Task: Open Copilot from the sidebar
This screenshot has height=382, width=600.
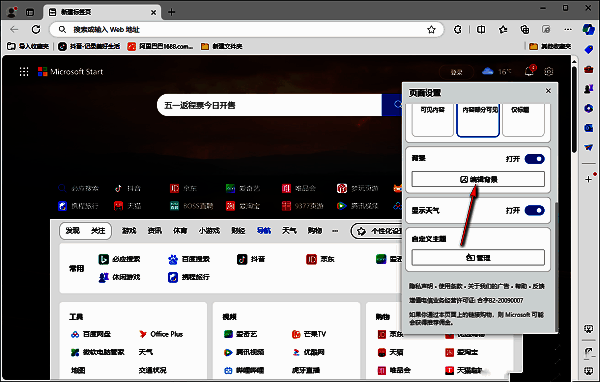Action: [x=589, y=29]
